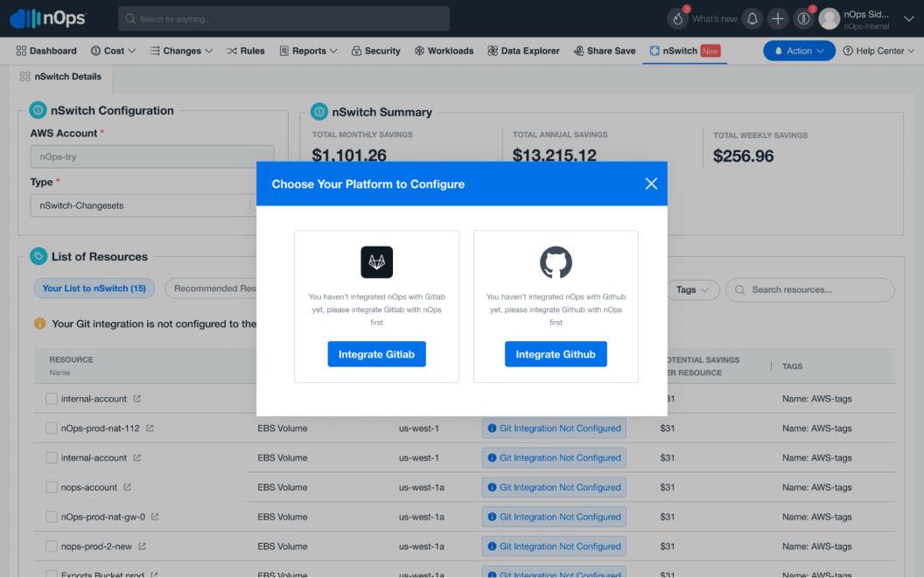Click the Workloads icon in the nav bar
Viewport: 924px width, 578px height.
(419, 51)
